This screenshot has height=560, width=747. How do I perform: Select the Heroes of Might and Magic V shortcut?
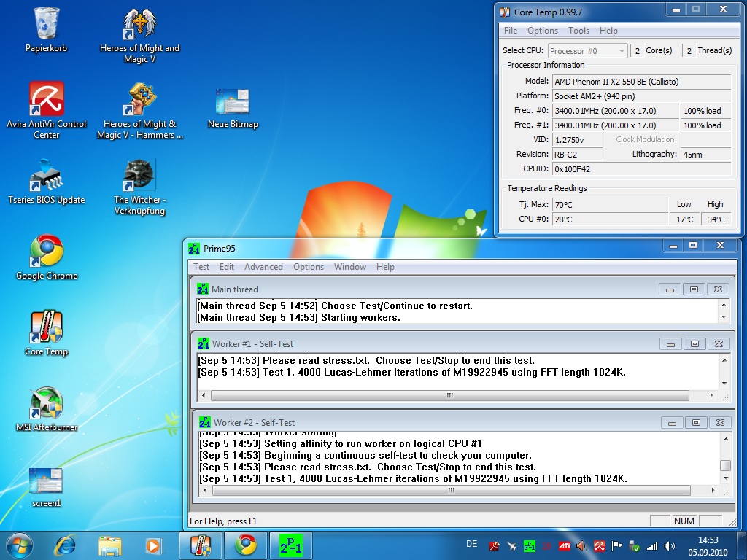[139, 36]
